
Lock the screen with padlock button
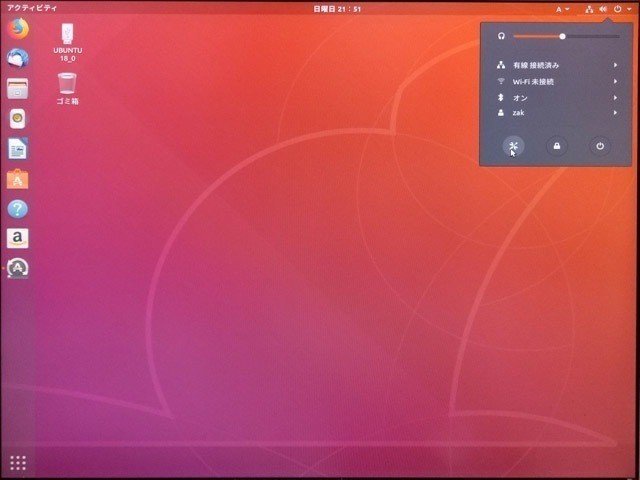click(557, 146)
